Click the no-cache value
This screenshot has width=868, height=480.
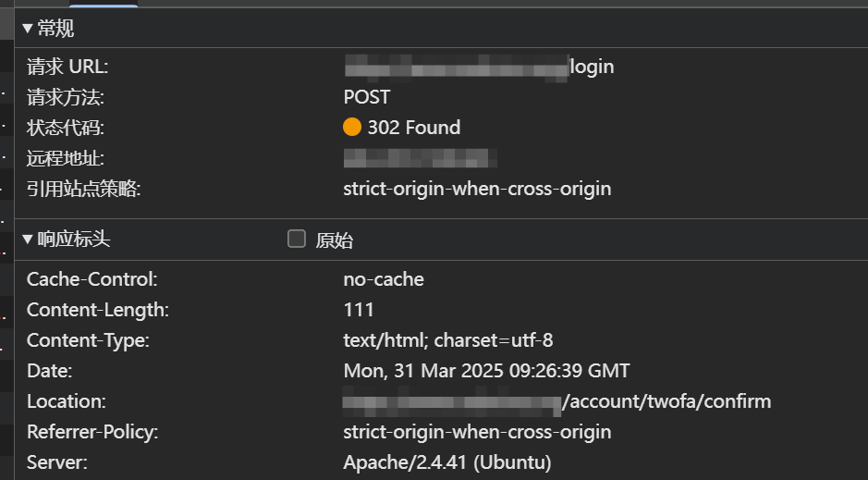click(x=384, y=279)
